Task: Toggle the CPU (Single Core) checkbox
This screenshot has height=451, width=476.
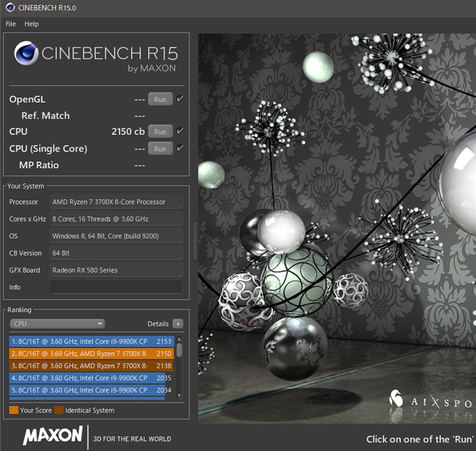Action: (x=180, y=148)
